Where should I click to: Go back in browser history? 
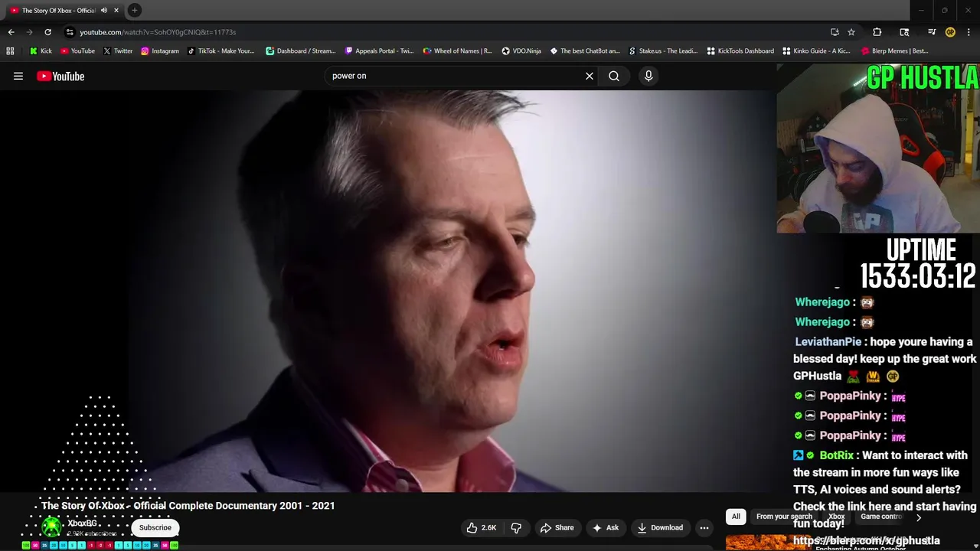pyautogui.click(x=11, y=32)
